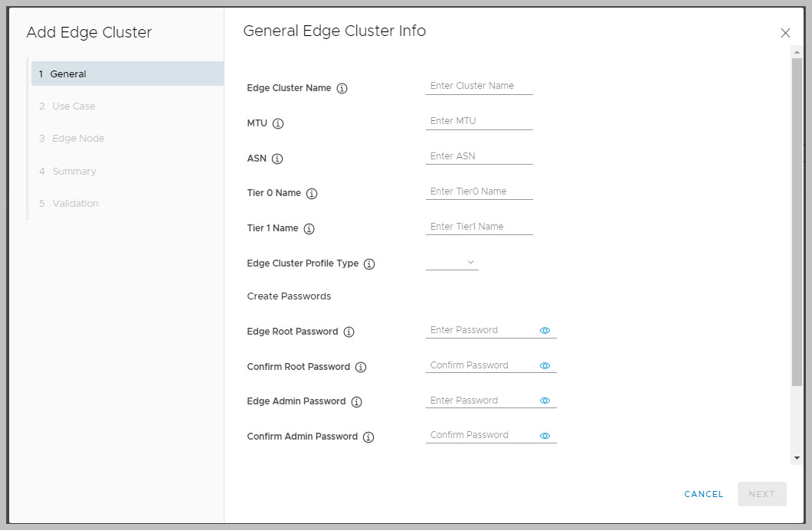The image size is (812, 530).
Task: Go to the Use Case step
Action: pos(74,106)
